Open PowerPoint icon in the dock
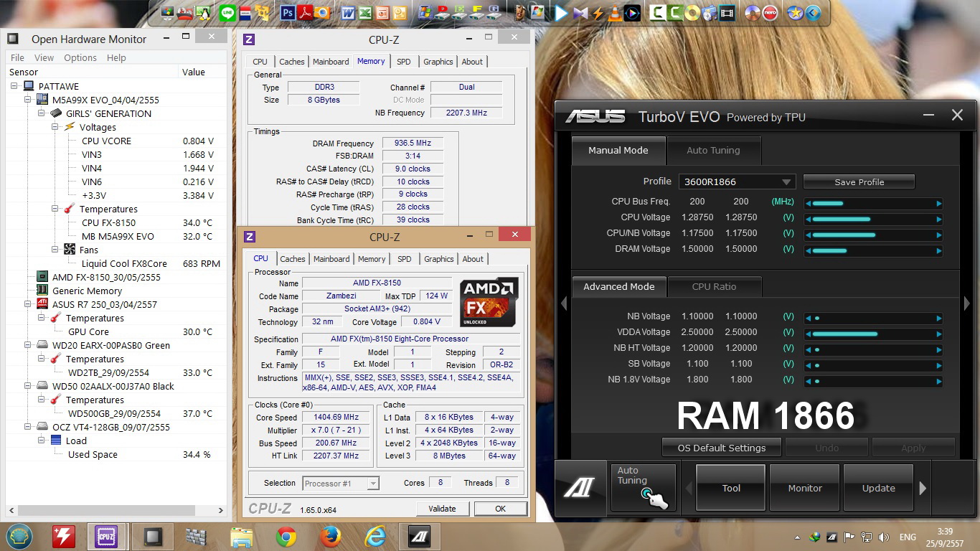980x551 pixels. [x=382, y=13]
